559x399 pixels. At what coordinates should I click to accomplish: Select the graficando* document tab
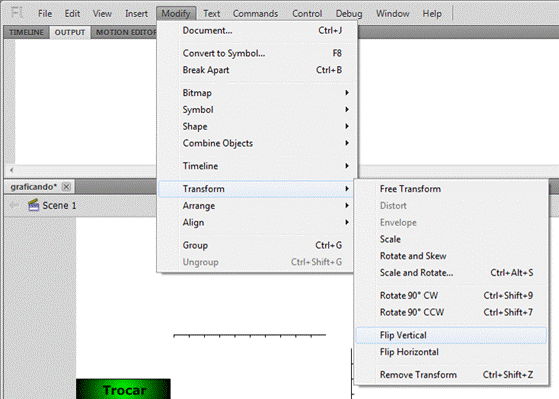(x=34, y=187)
